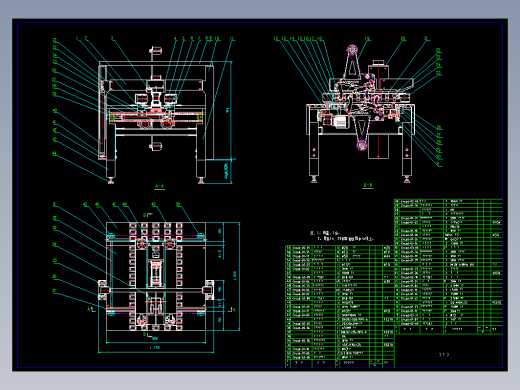The image size is (520, 390).
Task: Select part balloon number 3 above A-A view
Action: click(x=112, y=38)
